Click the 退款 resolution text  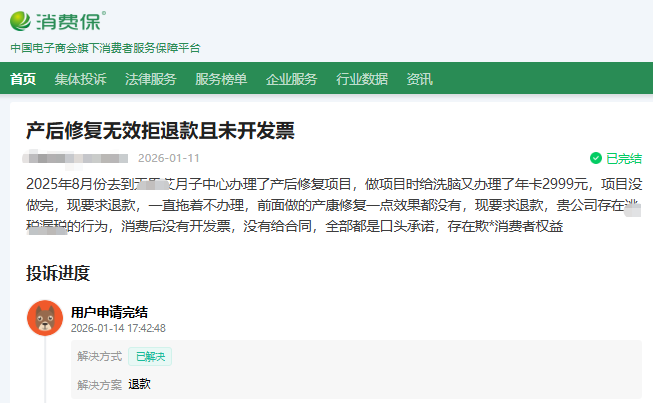point(139,383)
